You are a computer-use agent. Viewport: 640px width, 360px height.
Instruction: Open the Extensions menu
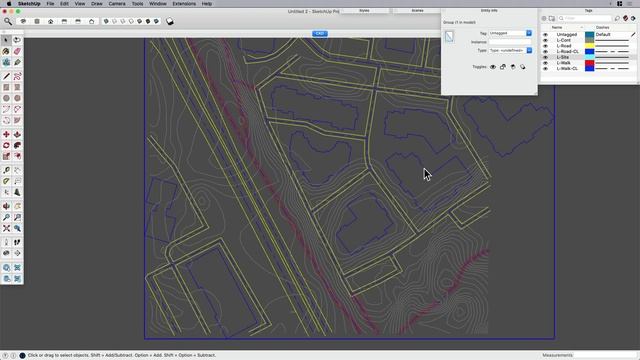pos(184,4)
